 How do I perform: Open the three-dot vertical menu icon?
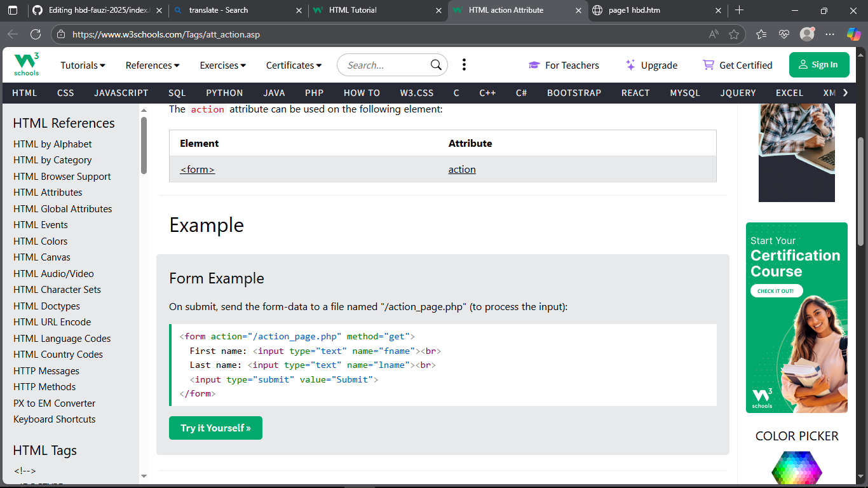465,65
